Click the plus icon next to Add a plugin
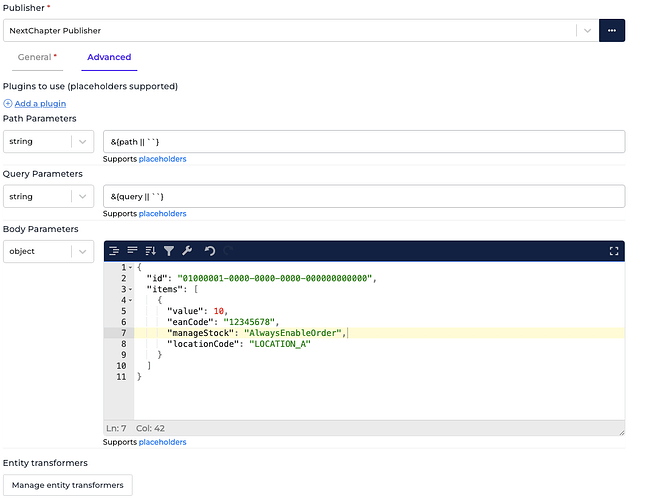This screenshot has width=662, height=500. 8,103
